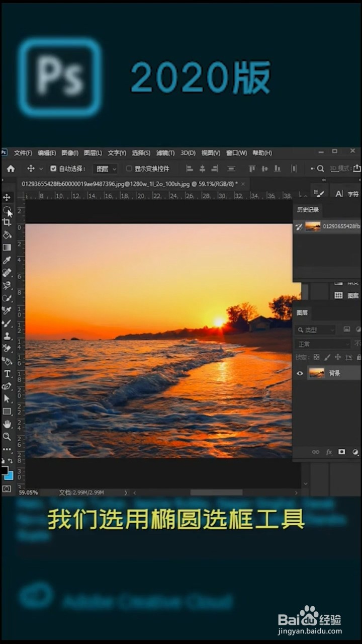This screenshot has height=644, width=362.
Task: Select the Hand tool
Action: [x=7, y=424]
